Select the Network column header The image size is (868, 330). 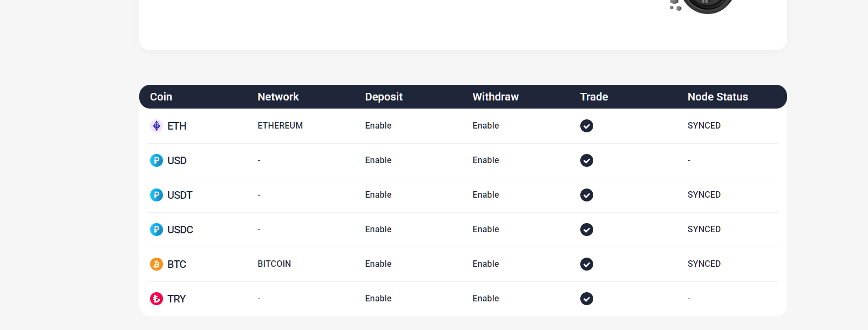click(278, 97)
